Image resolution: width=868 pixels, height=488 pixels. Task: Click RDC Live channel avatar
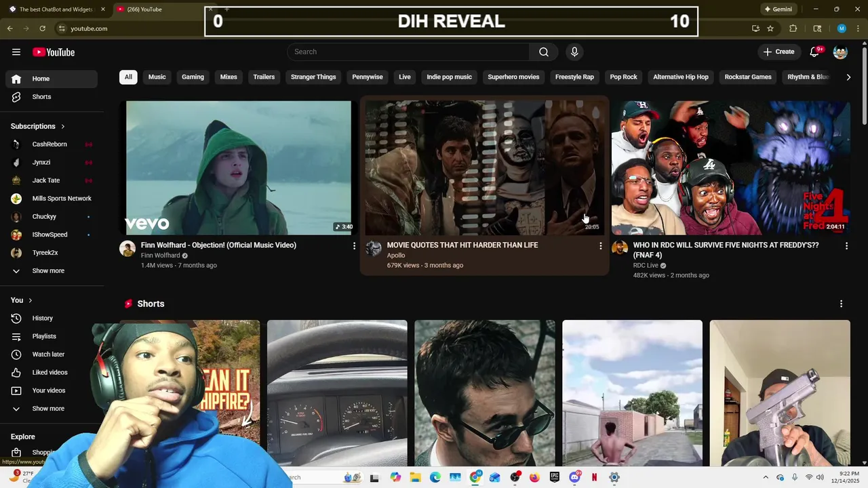click(620, 248)
